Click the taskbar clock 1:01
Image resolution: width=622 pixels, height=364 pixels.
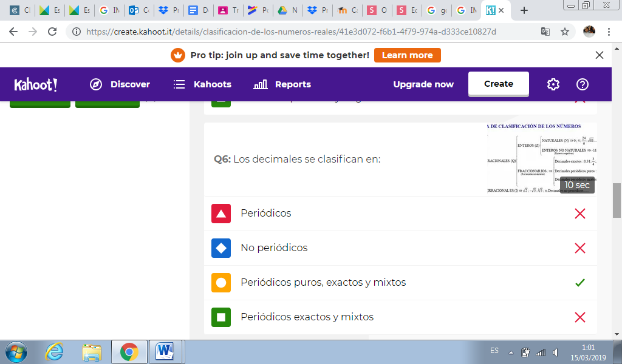(x=588, y=348)
